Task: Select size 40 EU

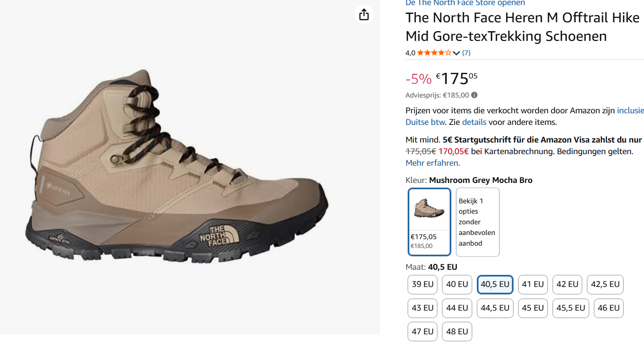Action: coord(457,284)
